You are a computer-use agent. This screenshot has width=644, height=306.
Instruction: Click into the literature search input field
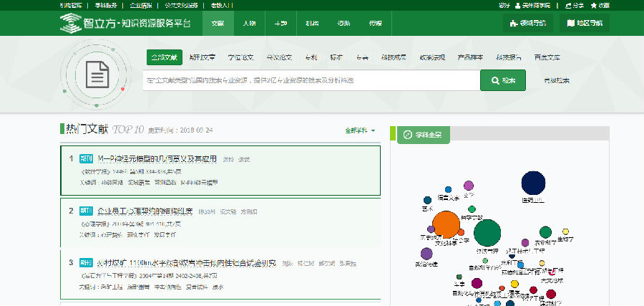(x=311, y=80)
